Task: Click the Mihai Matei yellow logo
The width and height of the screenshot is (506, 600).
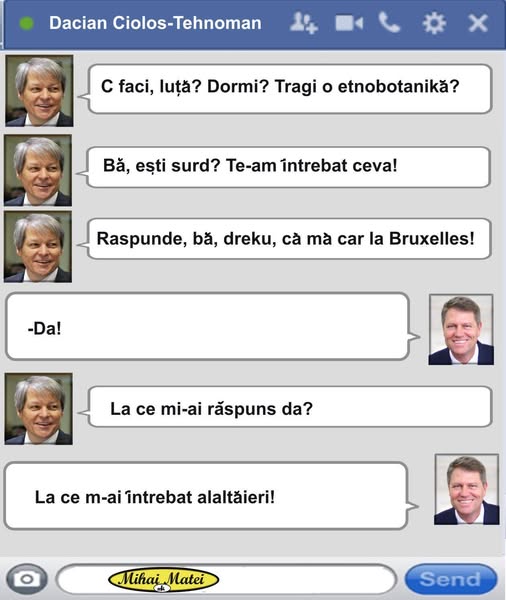Action: (x=163, y=579)
